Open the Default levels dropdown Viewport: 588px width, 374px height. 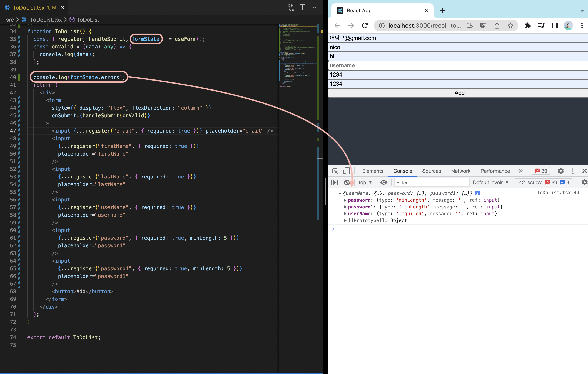coord(490,183)
